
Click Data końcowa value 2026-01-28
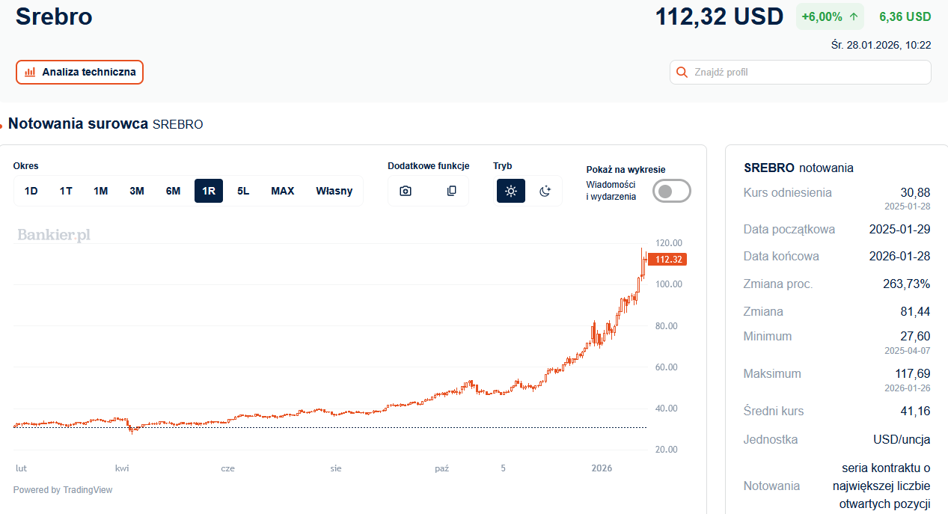click(899, 256)
